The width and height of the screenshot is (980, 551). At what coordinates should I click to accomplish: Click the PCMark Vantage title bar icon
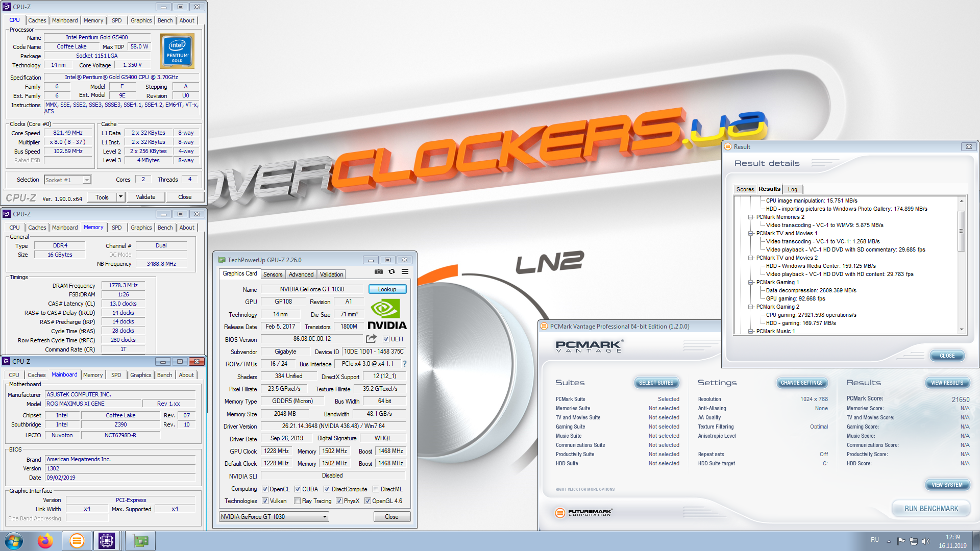544,327
